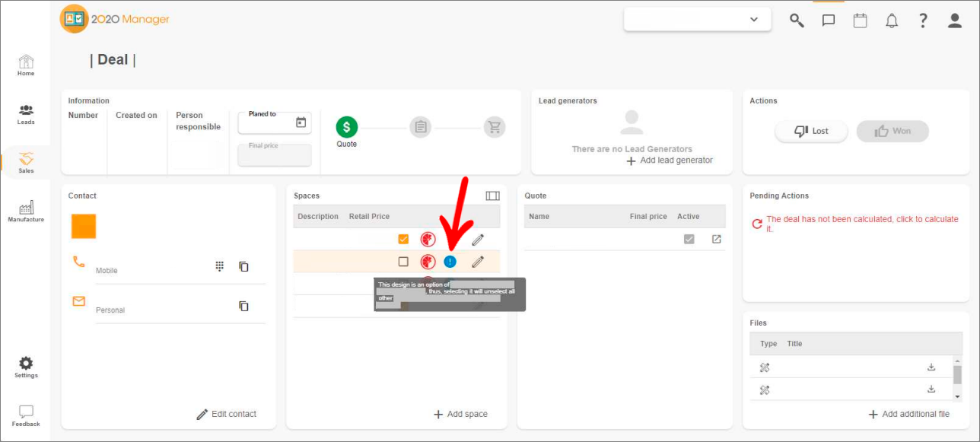980x442 pixels.
Task: Click the first file's design type icon
Action: (x=765, y=367)
